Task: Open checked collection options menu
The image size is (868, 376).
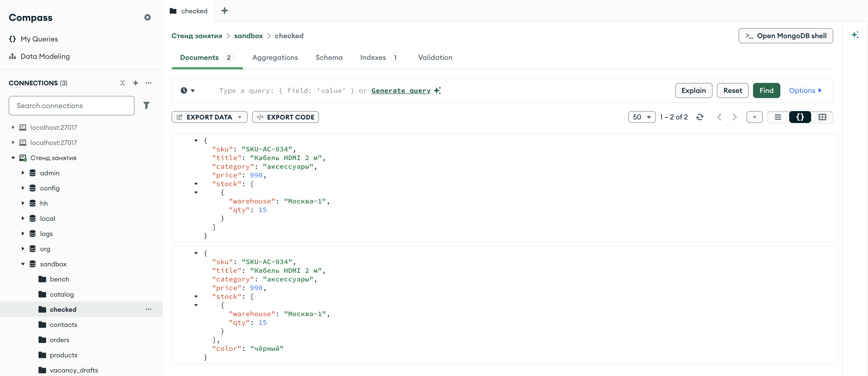Action: click(x=149, y=309)
